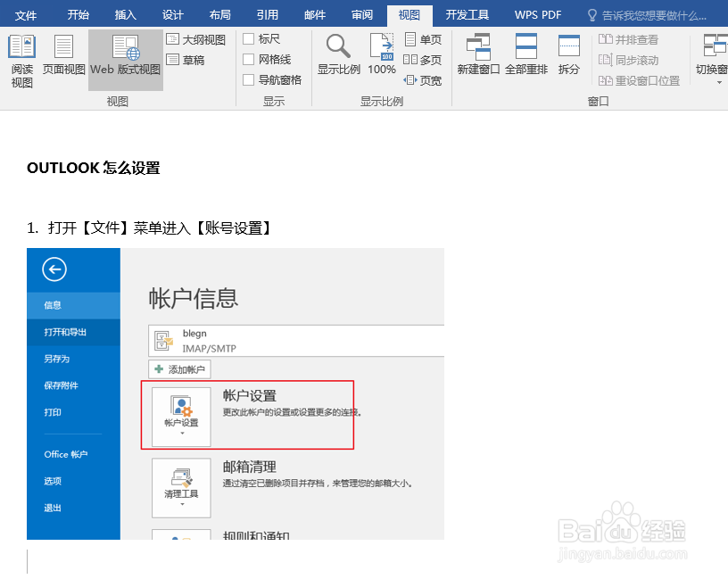The width and height of the screenshot is (728, 579).
Task: Click the 添加帐户 button
Action: pyautogui.click(x=179, y=369)
